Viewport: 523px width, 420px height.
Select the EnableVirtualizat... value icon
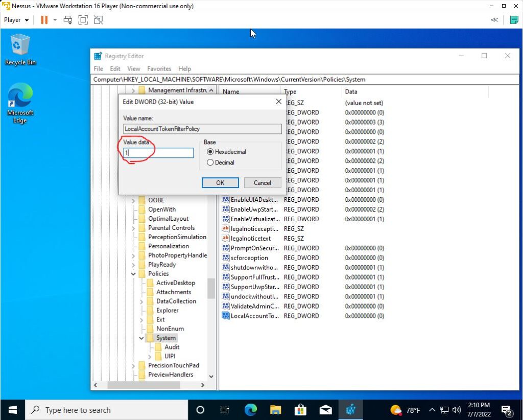225,219
